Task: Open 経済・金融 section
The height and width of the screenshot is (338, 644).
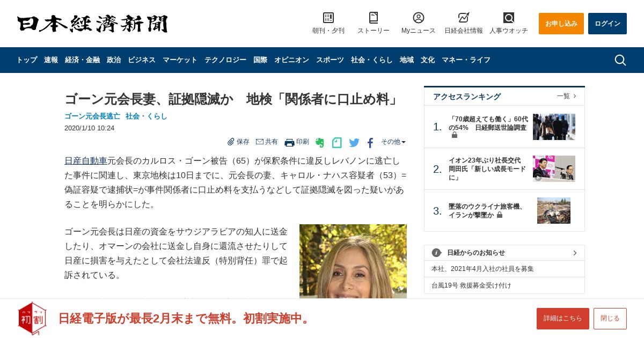Action: pyautogui.click(x=82, y=60)
